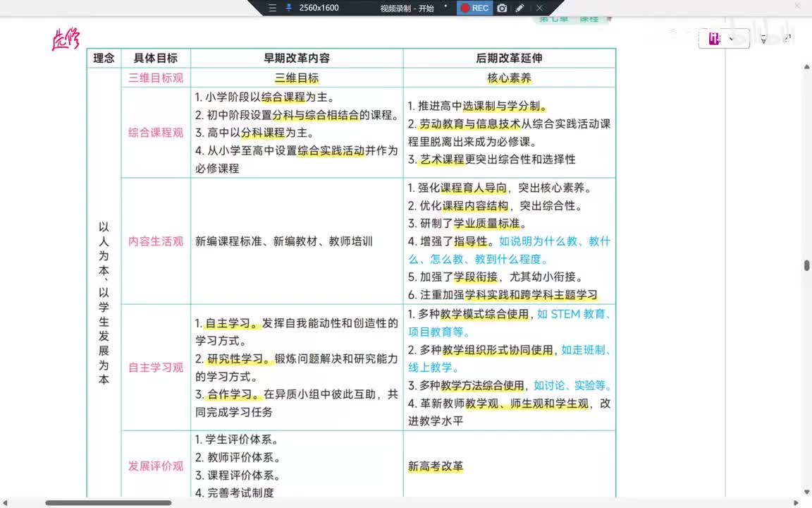
Task: Click the highlighted 自主学习 text
Action: (232, 323)
